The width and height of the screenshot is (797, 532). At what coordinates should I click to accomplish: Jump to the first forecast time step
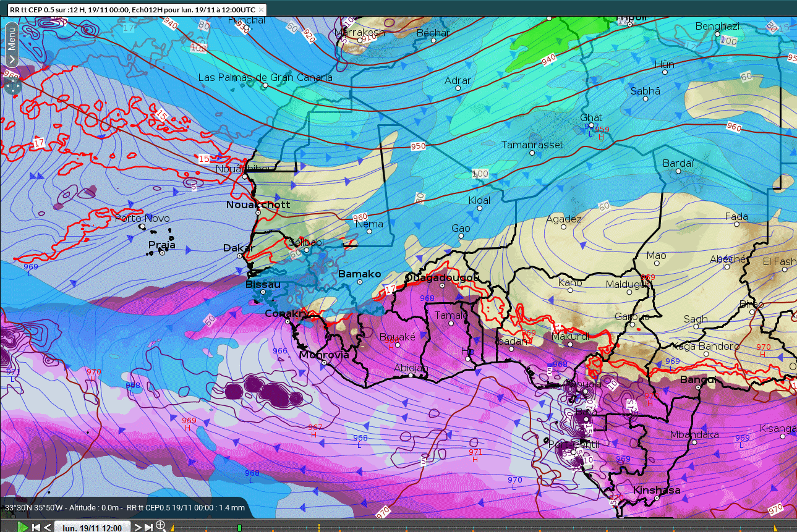36,526
